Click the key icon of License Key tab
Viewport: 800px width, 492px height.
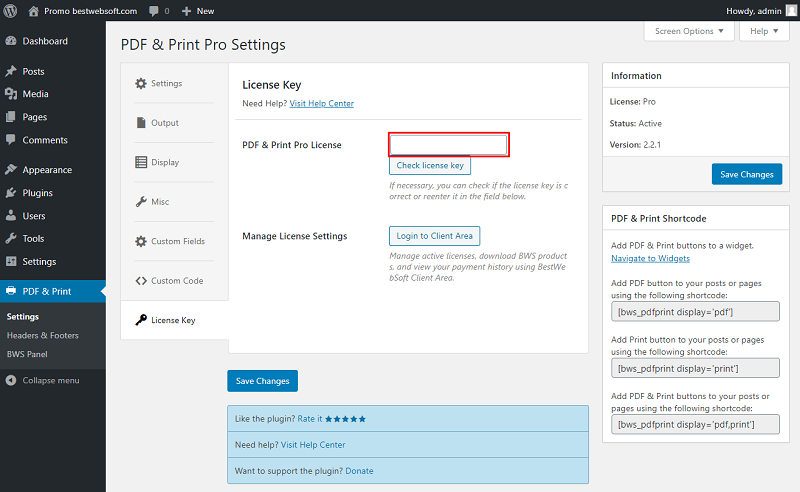tap(141, 320)
